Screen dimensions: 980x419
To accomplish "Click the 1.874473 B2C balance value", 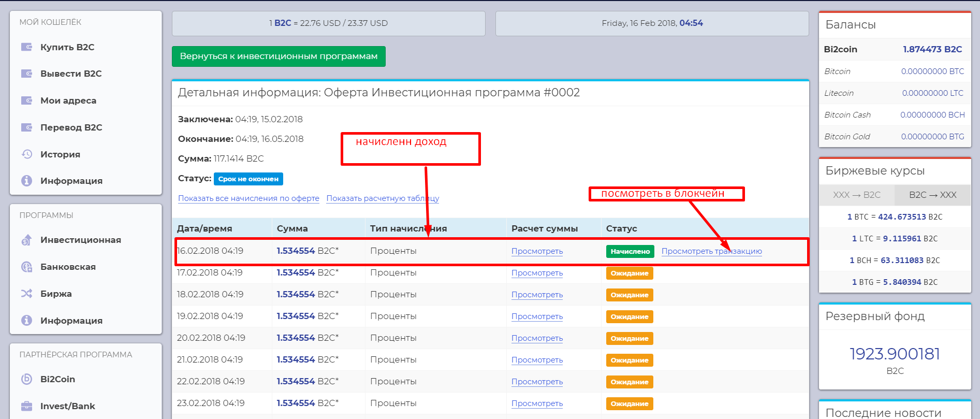I will [x=932, y=49].
